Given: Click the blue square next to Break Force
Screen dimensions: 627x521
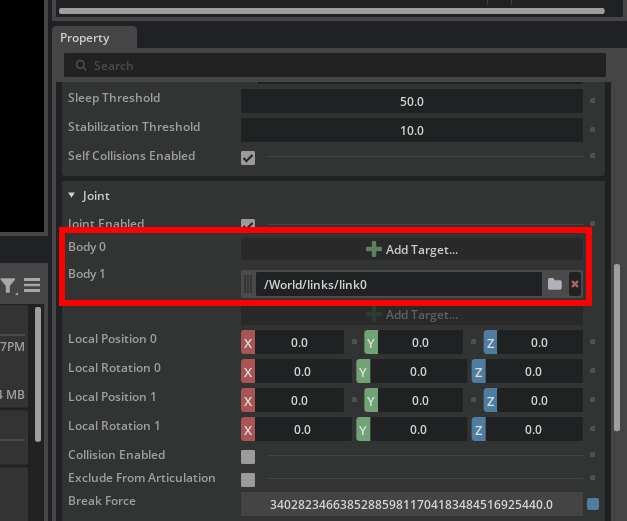Looking at the screenshot, I should click(x=593, y=504).
